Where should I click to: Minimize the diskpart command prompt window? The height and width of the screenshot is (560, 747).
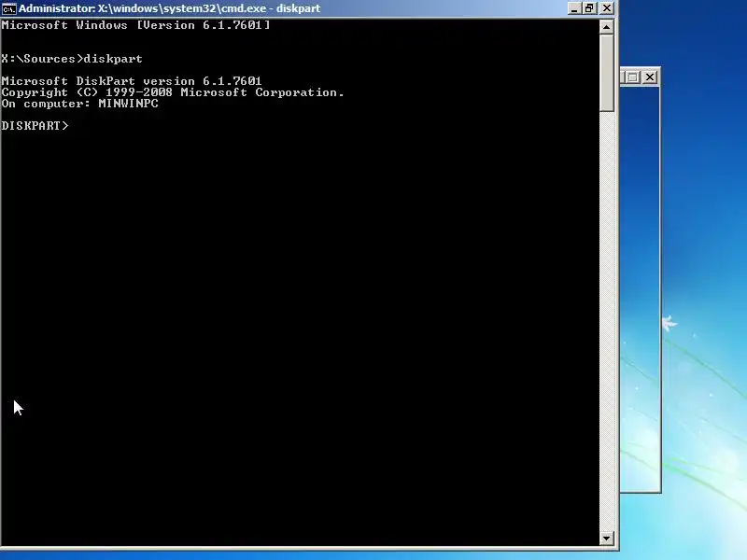[x=574, y=8]
